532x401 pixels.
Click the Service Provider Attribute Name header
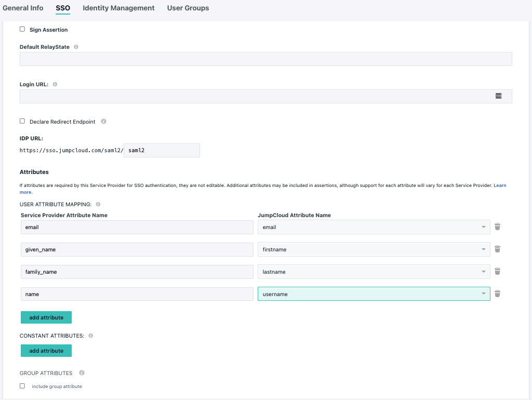click(x=64, y=215)
